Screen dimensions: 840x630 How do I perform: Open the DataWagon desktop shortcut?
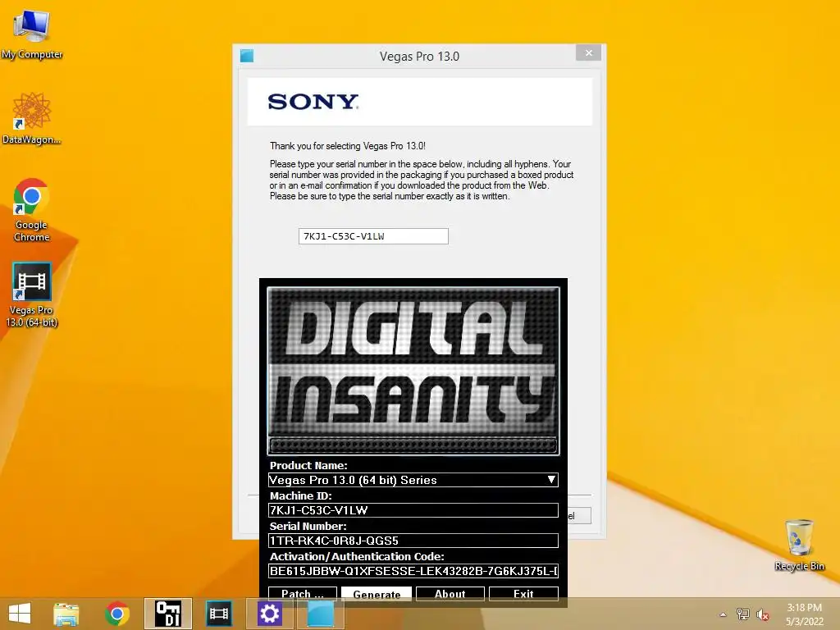[32, 118]
